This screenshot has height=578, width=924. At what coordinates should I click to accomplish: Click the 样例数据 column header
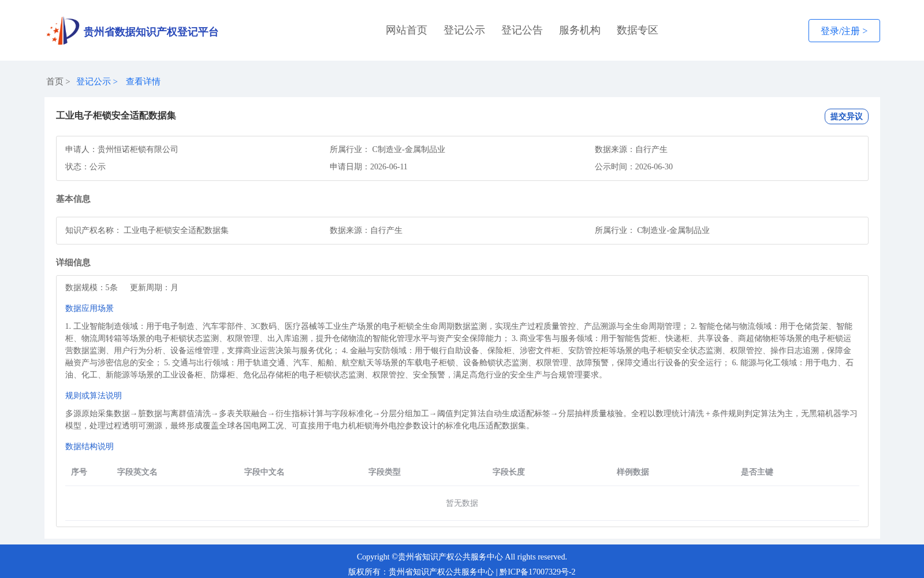633,472
